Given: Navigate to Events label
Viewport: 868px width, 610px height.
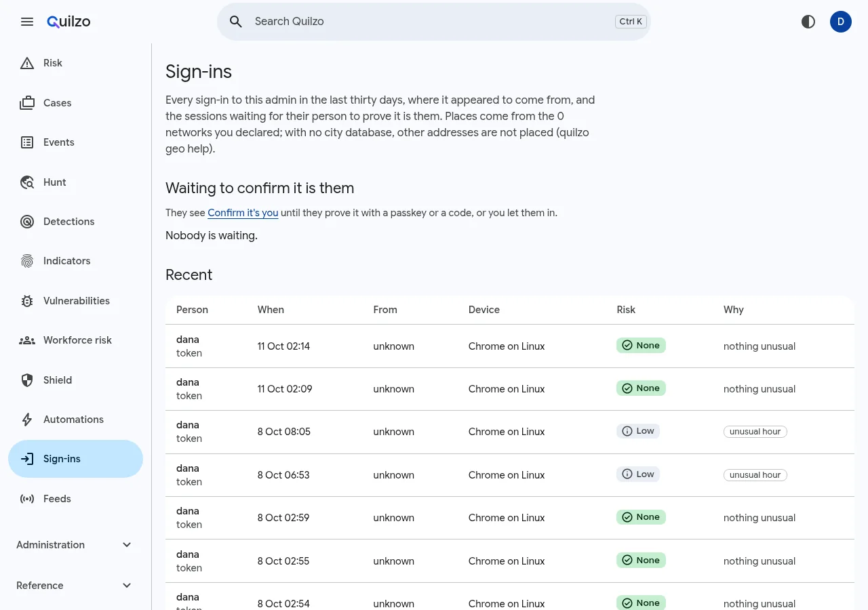Looking at the screenshot, I should pyautogui.click(x=59, y=142).
